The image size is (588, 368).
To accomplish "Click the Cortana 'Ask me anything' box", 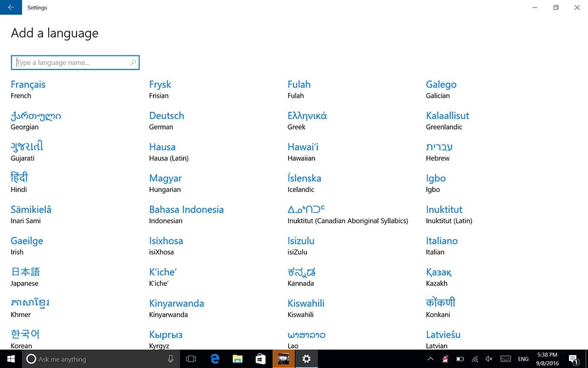I will [x=94, y=359].
